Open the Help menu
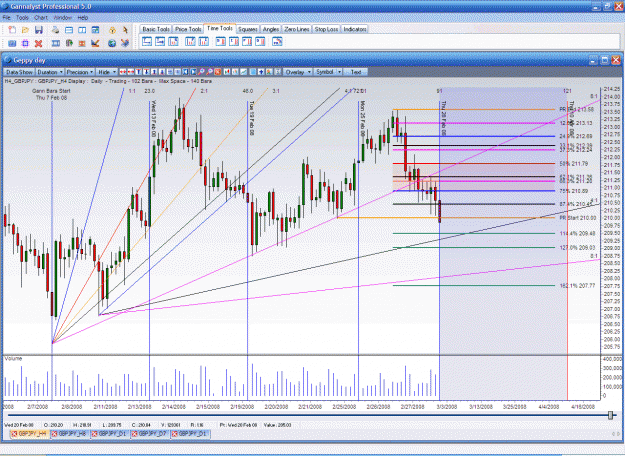625x456 pixels. click(83, 18)
